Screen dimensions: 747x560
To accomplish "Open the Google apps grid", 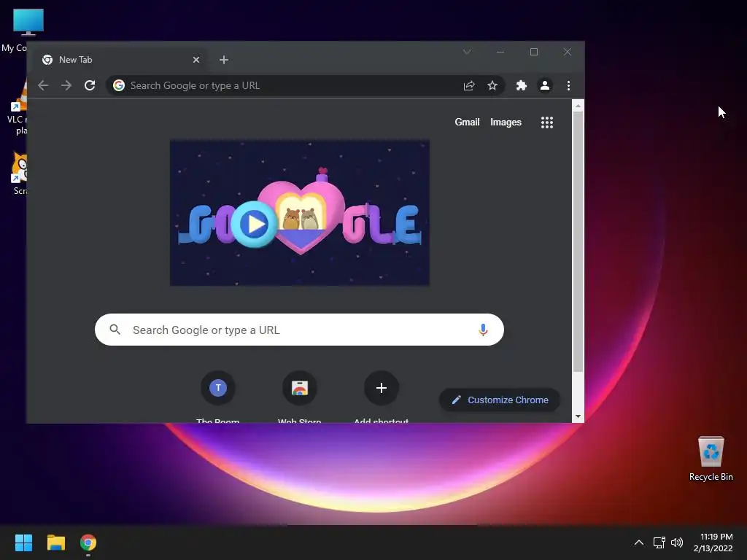I will point(547,122).
